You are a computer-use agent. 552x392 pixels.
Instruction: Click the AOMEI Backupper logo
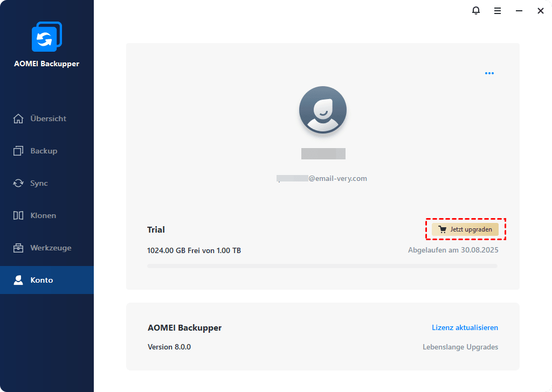[47, 37]
